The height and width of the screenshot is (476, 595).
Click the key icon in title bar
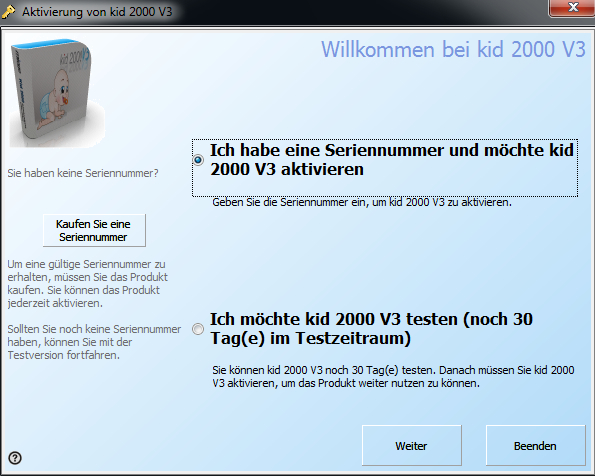pyautogui.click(x=8, y=11)
